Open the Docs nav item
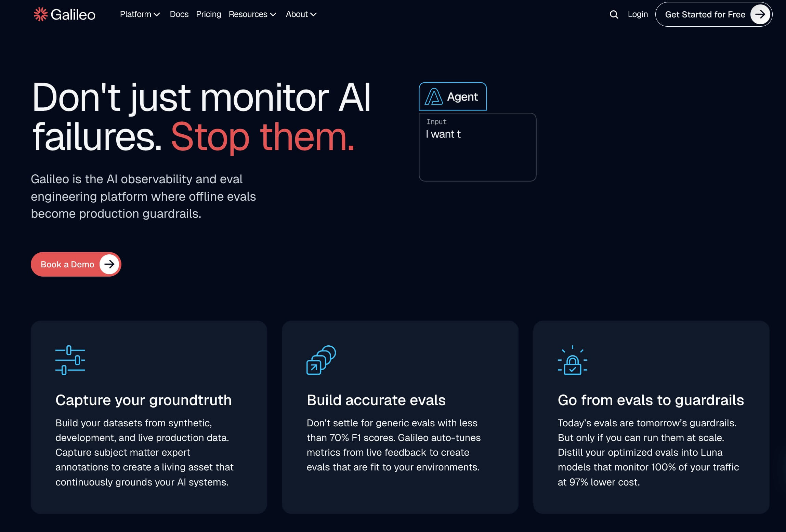 (x=179, y=14)
